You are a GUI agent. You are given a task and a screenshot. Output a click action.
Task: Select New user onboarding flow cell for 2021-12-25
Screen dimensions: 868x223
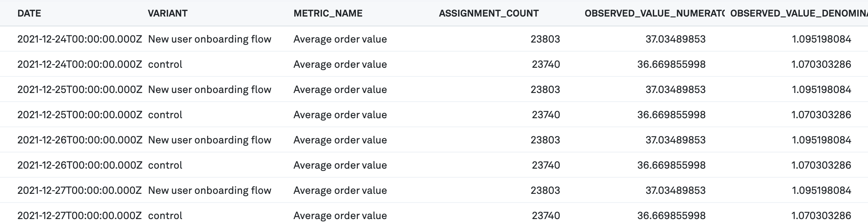click(210, 89)
